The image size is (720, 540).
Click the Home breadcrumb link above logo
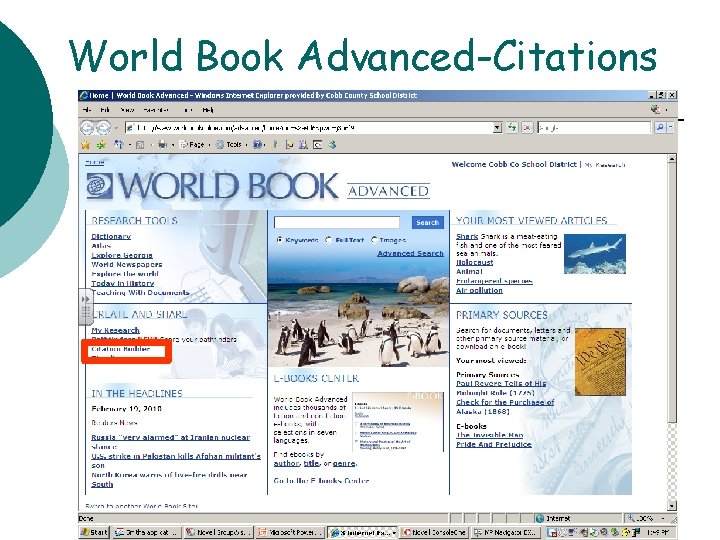95,162
